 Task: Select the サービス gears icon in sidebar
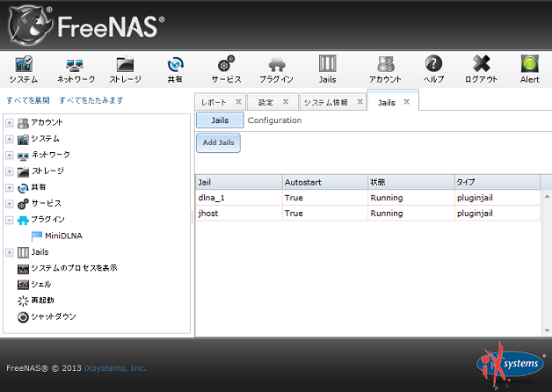(23, 204)
